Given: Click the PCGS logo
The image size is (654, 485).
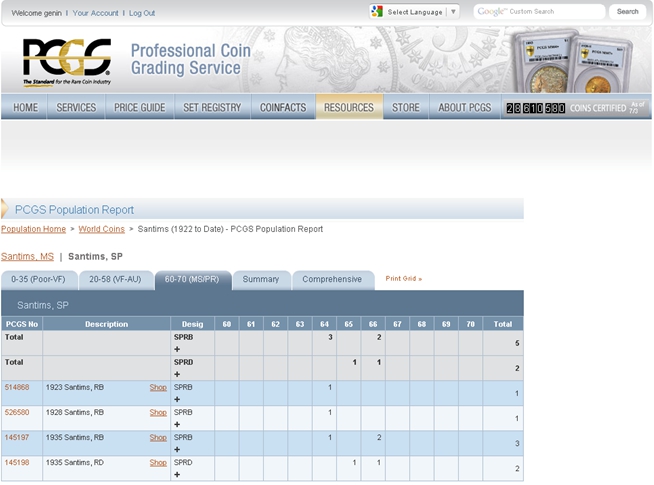Looking at the screenshot, I should [x=67, y=62].
